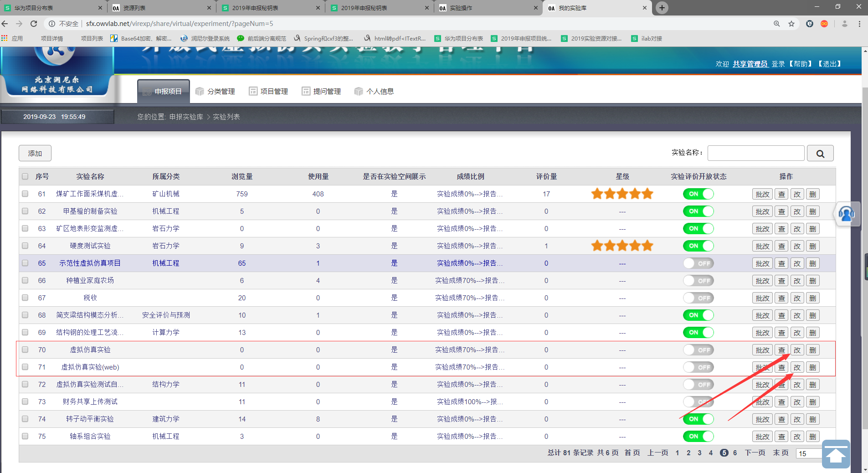This screenshot has height=473, width=868.
Task: Click the page size field showing 15
Action: [x=809, y=453]
